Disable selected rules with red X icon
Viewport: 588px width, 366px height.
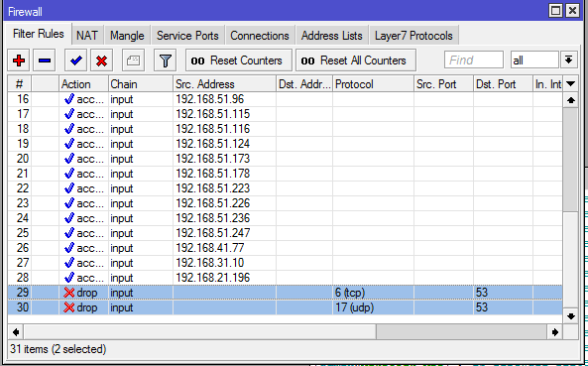(101, 61)
